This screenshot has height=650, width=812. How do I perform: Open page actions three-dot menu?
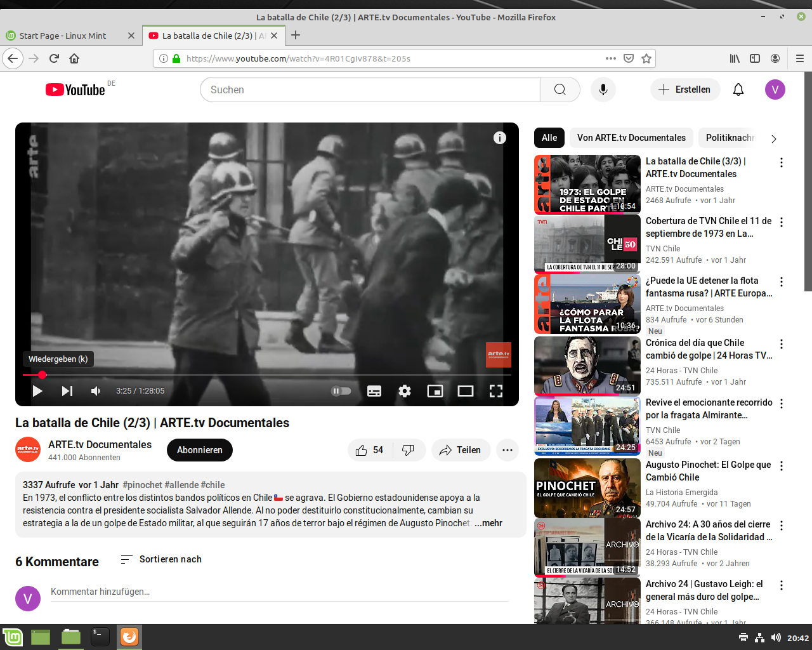(611, 58)
